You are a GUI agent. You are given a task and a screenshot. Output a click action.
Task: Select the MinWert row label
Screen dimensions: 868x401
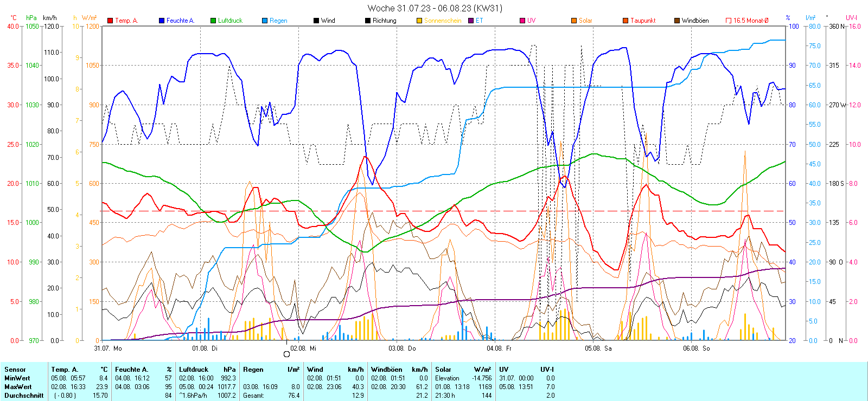point(17,378)
